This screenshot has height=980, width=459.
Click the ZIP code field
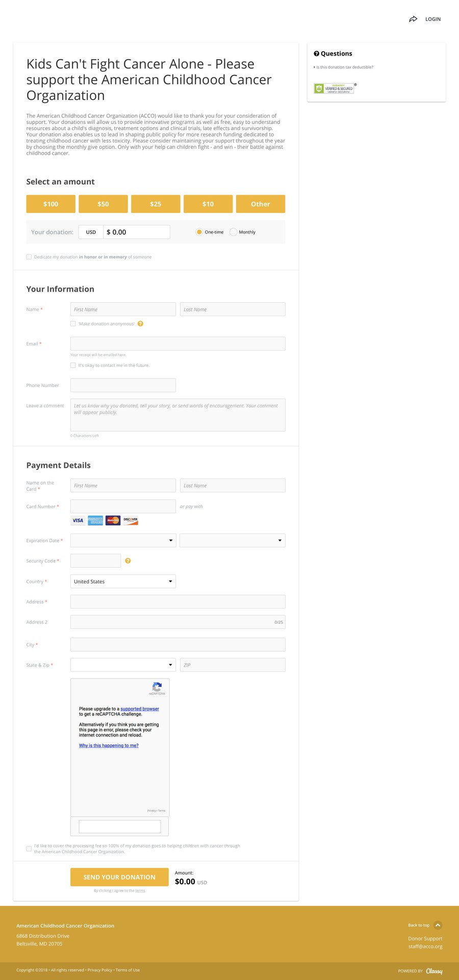point(233,665)
